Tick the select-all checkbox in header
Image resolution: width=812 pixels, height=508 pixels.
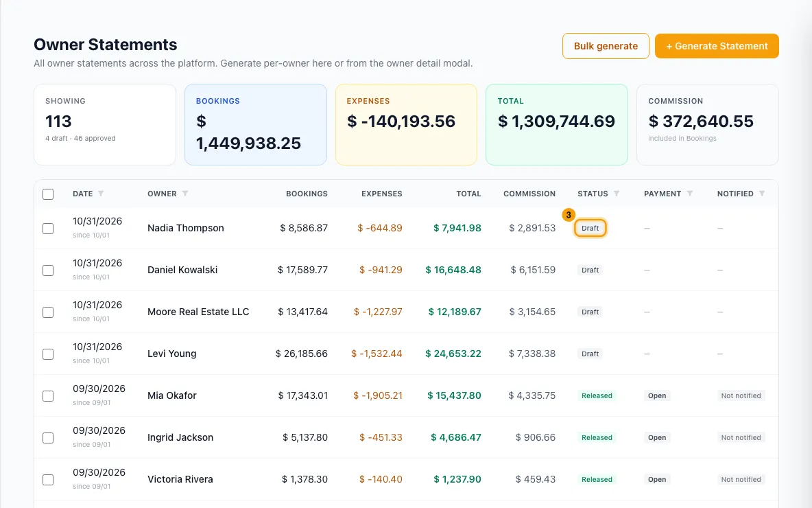pyautogui.click(x=48, y=194)
